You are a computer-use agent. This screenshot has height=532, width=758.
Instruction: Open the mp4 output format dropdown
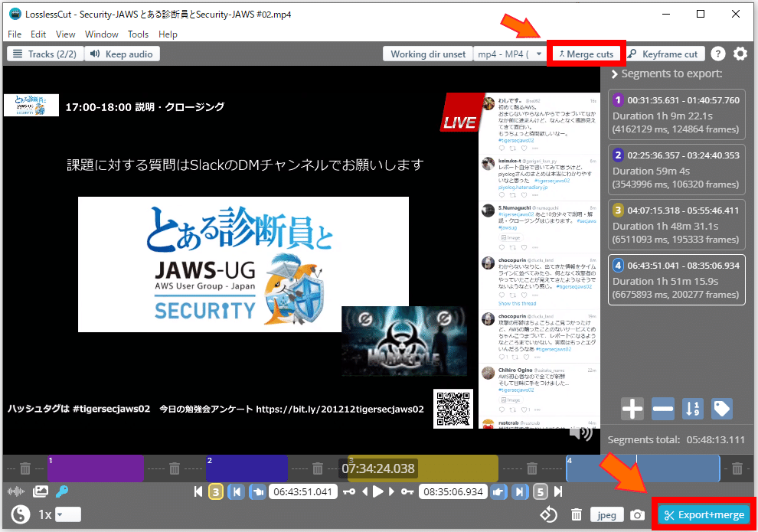pyautogui.click(x=509, y=54)
